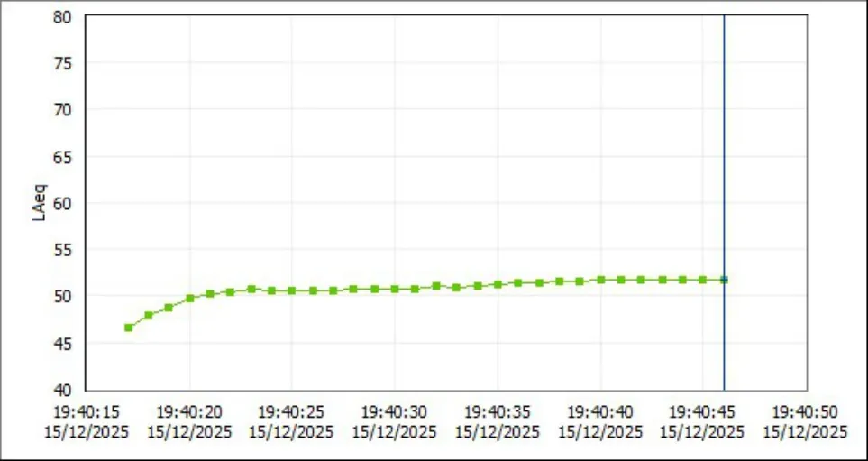Click the data point at 19:40:30
The width and height of the screenshot is (868, 461).
tap(395, 290)
